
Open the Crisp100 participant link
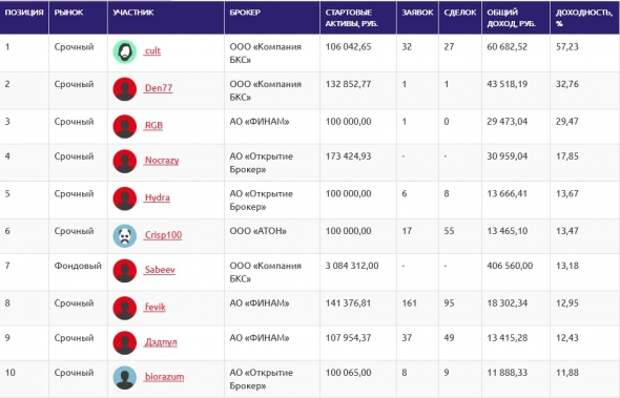tap(163, 235)
